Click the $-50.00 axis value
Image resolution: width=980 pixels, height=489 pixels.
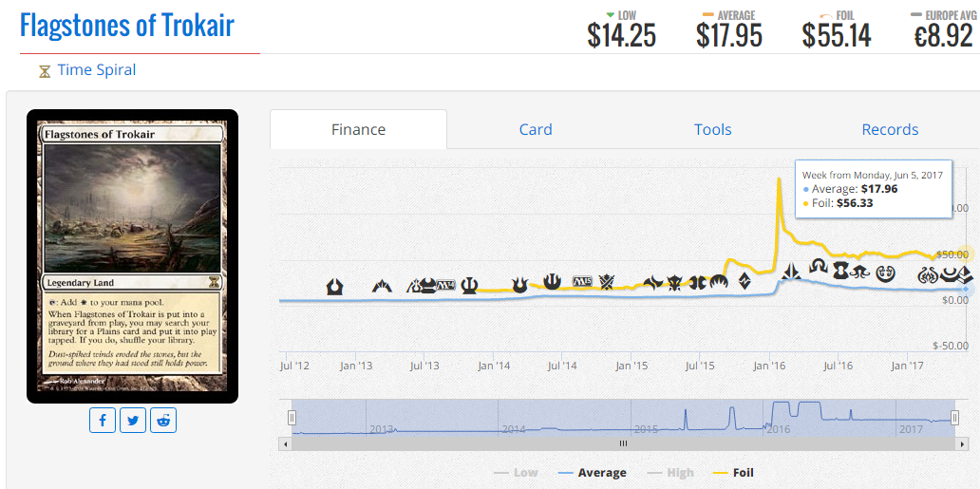click(x=951, y=346)
